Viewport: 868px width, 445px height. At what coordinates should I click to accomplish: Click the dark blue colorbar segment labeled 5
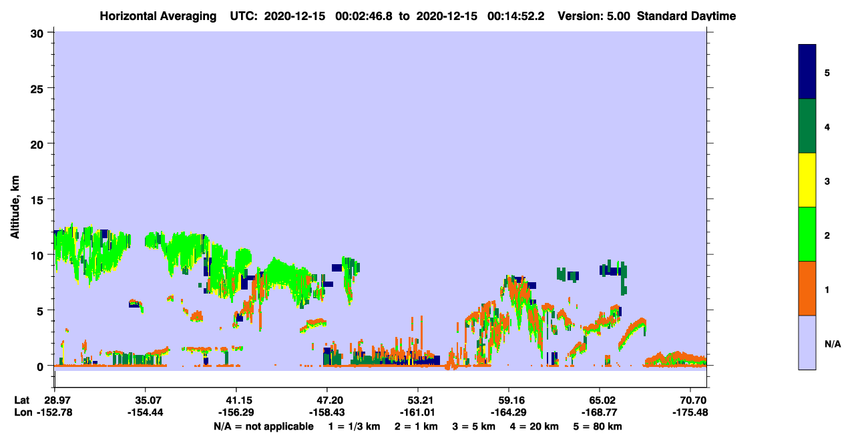click(807, 72)
